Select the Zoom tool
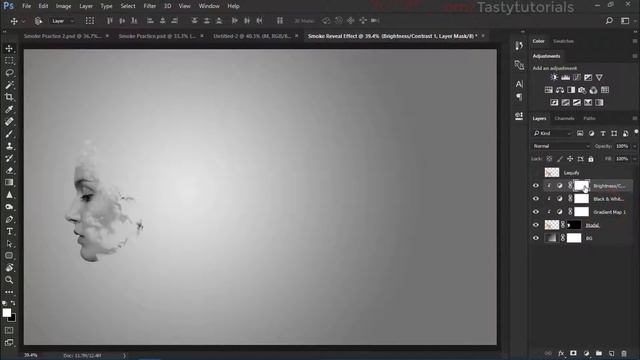This screenshot has width=640, height=360. 9,280
